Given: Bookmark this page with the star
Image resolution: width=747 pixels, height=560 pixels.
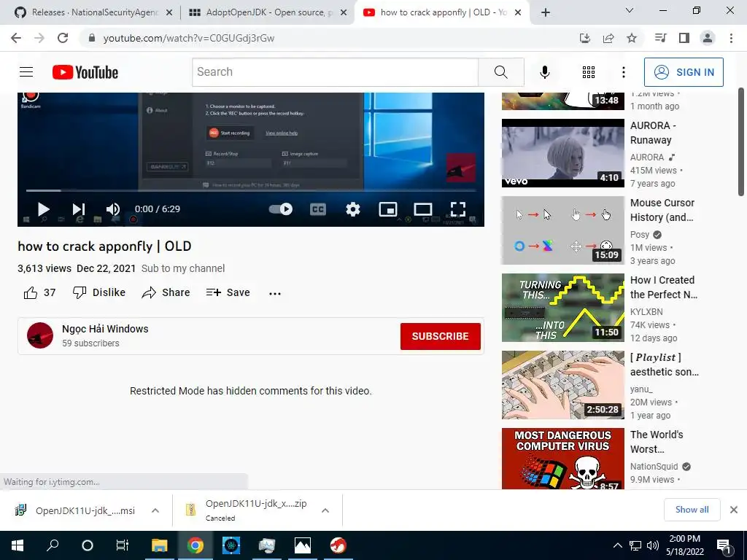Looking at the screenshot, I should pos(632,38).
